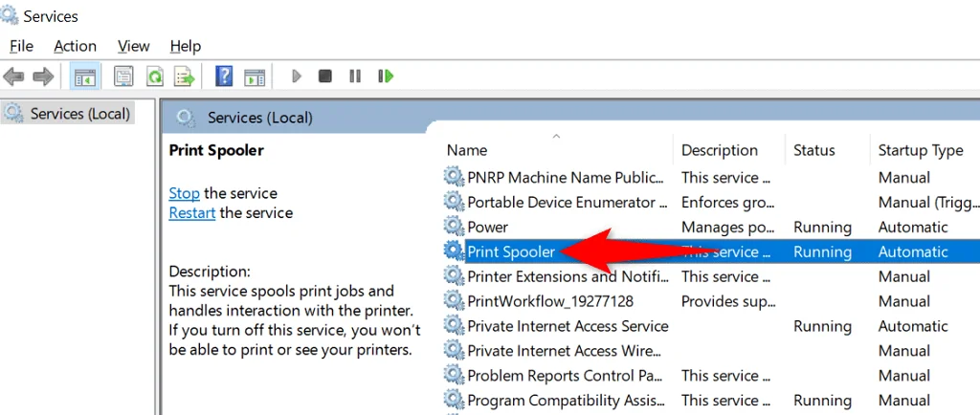Select the Printer Extensions and Notifications service
Screen dimensions: 980x415
(x=565, y=276)
